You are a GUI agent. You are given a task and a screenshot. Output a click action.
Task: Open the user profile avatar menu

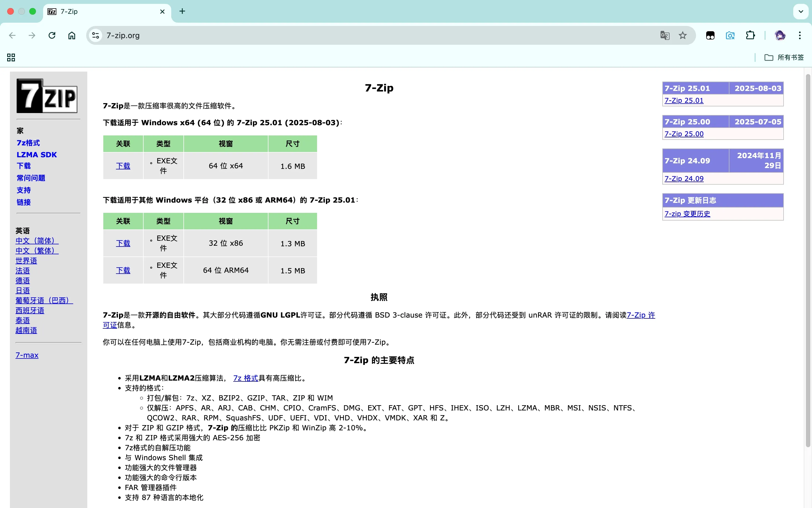pyautogui.click(x=780, y=35)
